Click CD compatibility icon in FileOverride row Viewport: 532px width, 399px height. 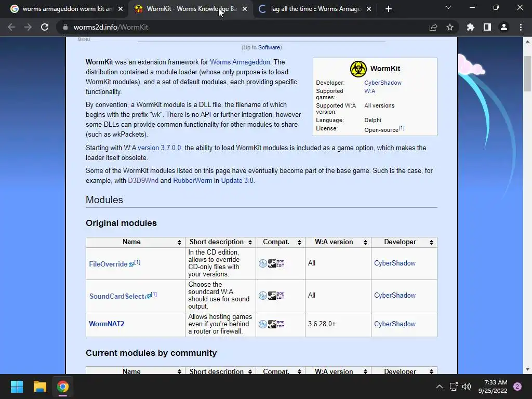263,263
